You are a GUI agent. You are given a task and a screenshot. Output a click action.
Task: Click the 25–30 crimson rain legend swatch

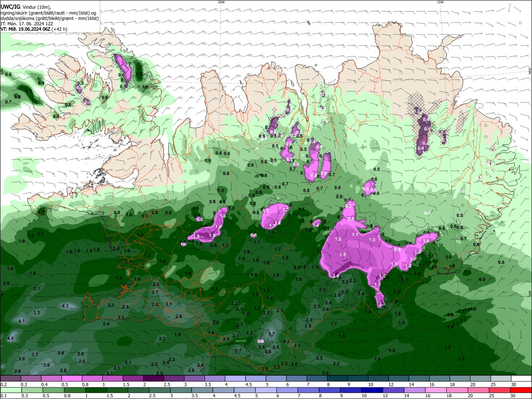tap(500, 390)
